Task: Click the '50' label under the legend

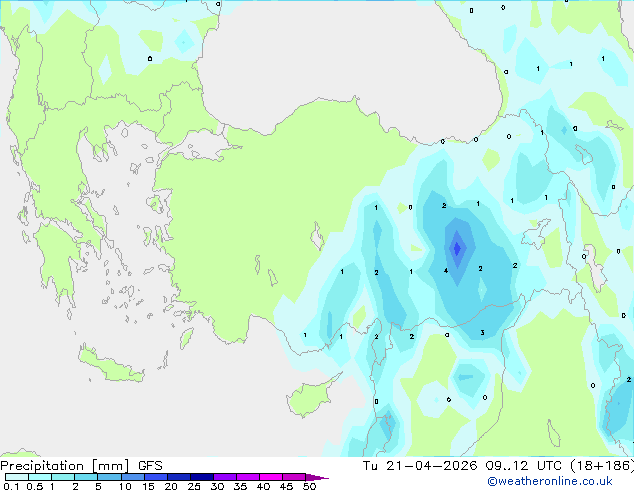Action: click(309, 486)
